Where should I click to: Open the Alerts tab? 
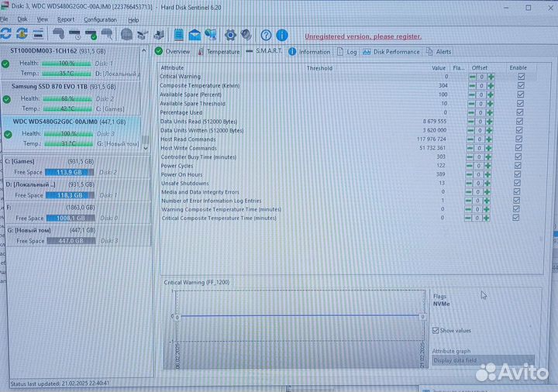click(439, 52)
